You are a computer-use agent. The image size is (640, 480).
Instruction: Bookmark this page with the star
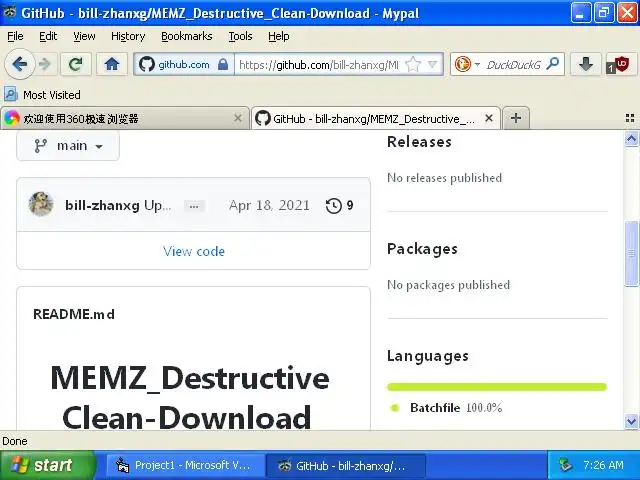pos(413,64)
